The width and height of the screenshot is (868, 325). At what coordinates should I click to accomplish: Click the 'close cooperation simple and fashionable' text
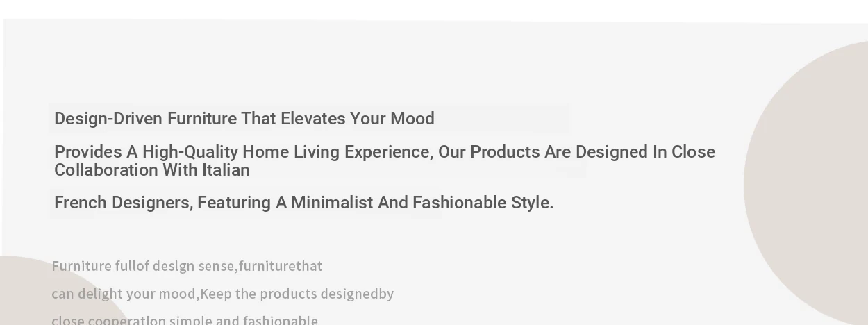pos(185,320)
